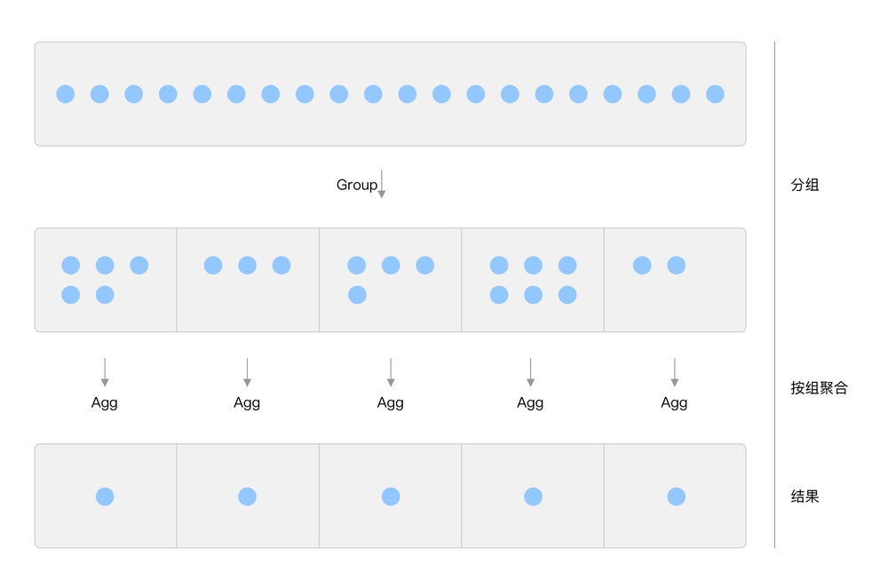Click the arrow above the second Agg label
Image resolution: width=888 pixels, height=588 pixels.
[x=247, y=372]
